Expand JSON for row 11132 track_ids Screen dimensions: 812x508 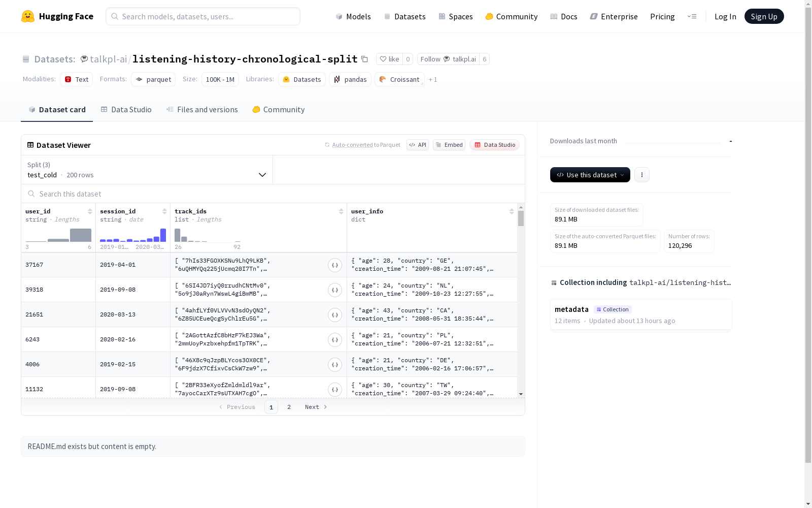(334, 390)
